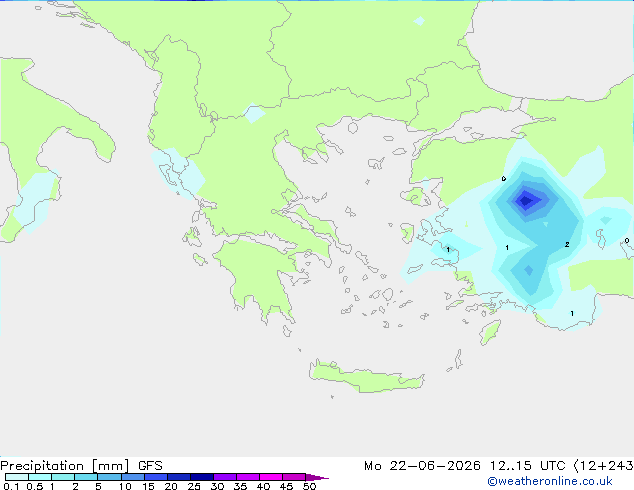Click the 2–5 mm legend color box
This screenshot has width=634, height=490.
86,477
